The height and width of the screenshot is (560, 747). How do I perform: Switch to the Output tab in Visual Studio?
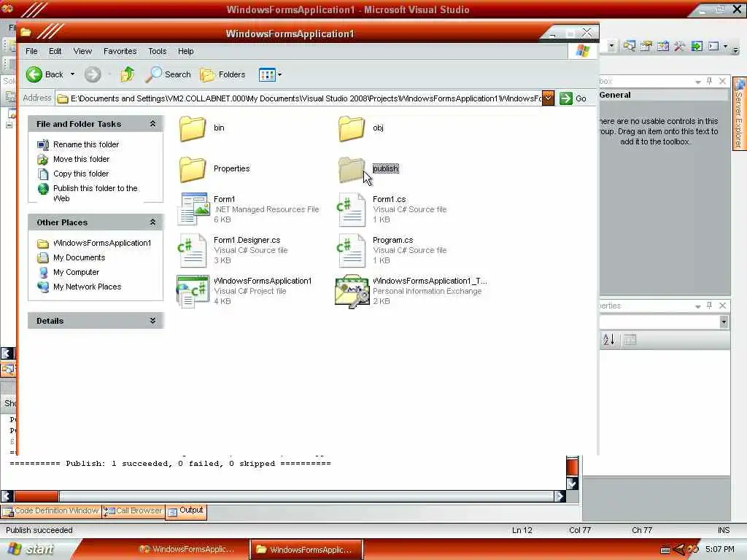(x=186, y=511)
